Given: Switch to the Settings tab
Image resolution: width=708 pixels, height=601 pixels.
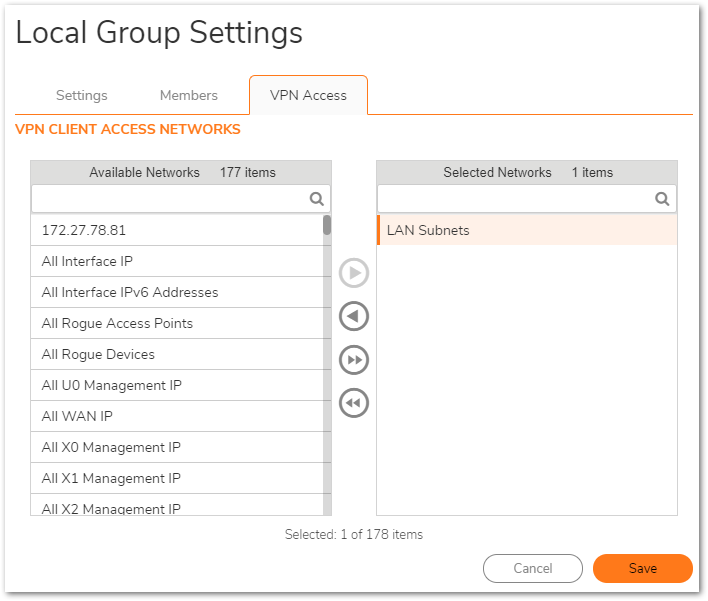Looking at the screenshot, I should pyautogui.click(x=82, y=95).
